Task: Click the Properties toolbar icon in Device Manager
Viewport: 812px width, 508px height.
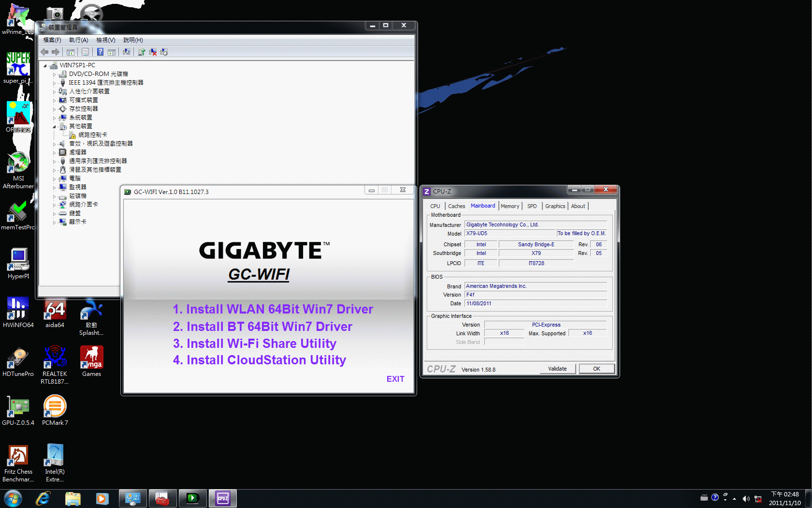Action: click(86, 52)
